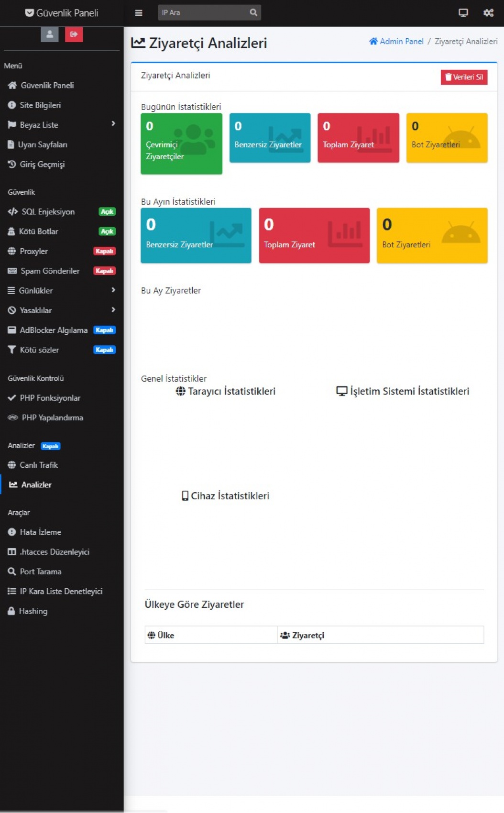The width and height of the screenshot is (504, 813).
Task: Click the file icon beside Uyarı Sayfaları
Action: coord(11,144)
